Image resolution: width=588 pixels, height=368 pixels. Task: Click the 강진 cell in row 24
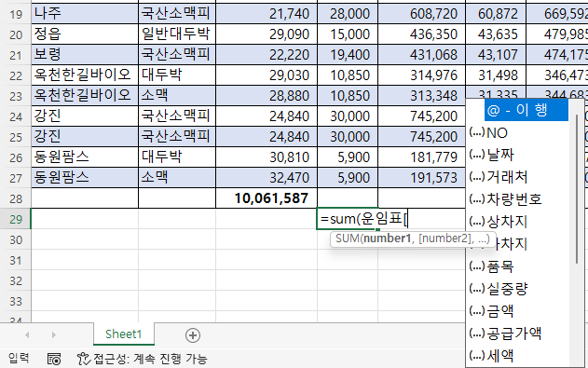click(85, 116)
